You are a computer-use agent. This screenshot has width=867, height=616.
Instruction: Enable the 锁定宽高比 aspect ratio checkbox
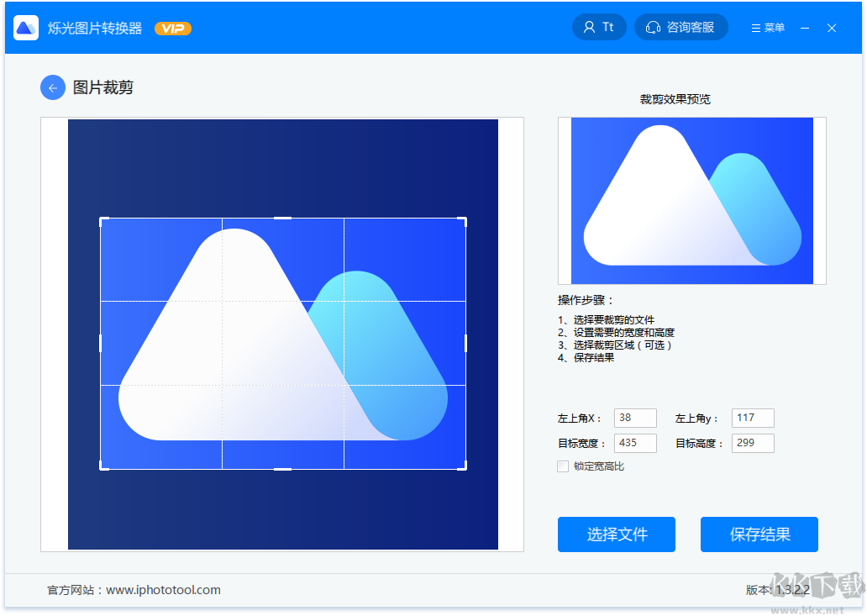[x=564, y=466]
